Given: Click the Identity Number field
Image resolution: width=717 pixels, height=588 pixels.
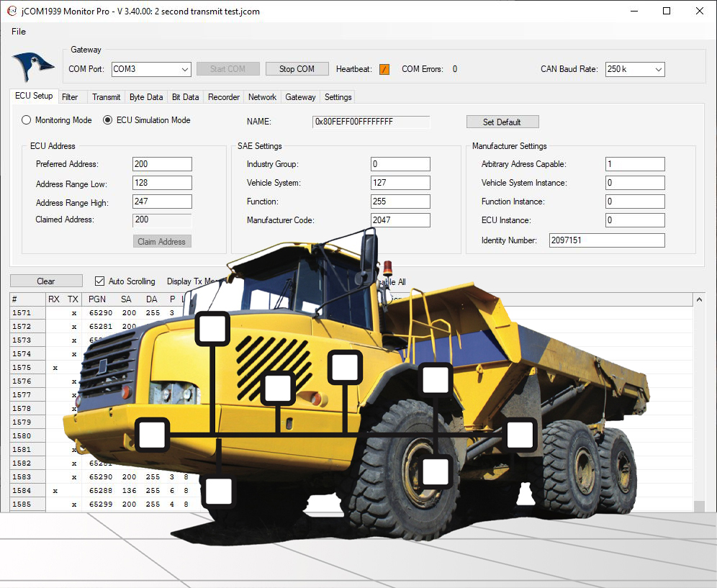Looking at the screenshot, I should (x=606, y=240).
